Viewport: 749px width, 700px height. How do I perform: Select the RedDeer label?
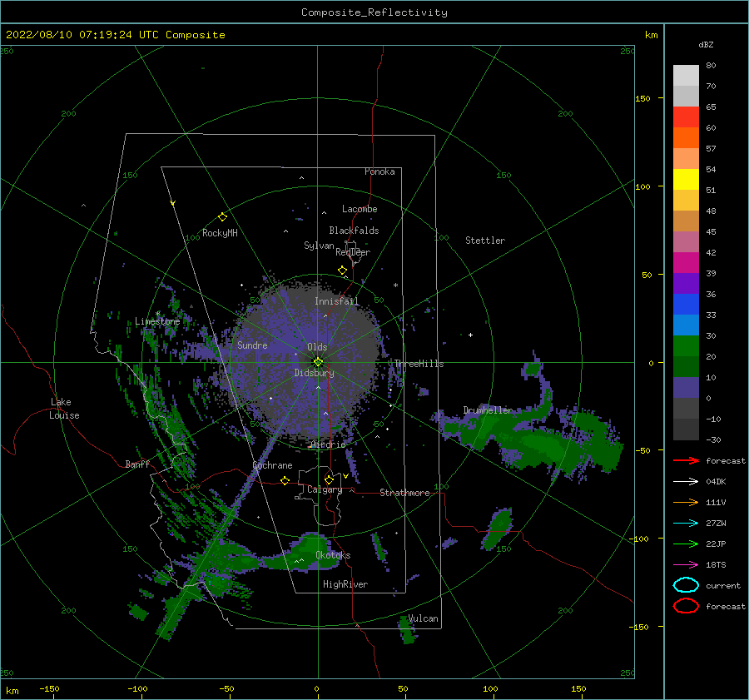click(353, 252)
